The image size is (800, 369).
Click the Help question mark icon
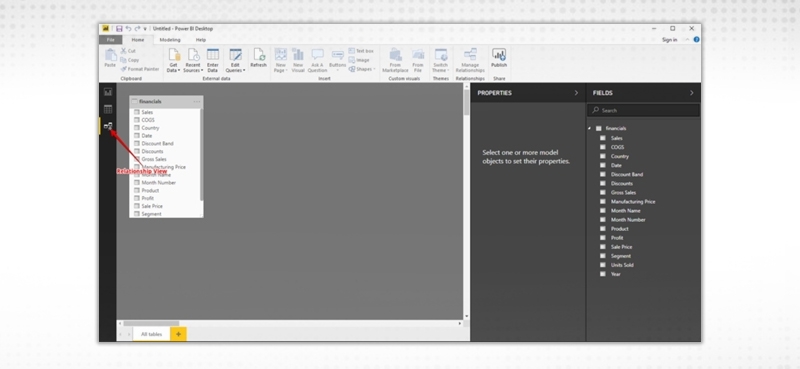(x=696, y=39)
